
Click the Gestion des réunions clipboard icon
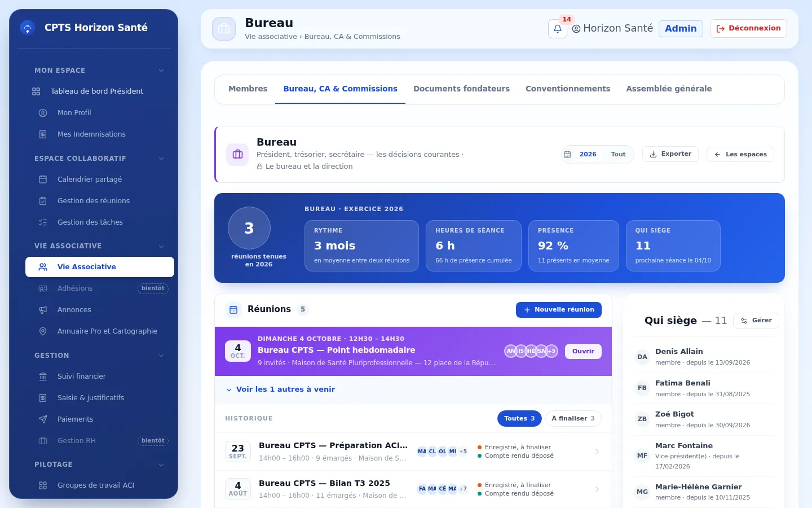[43, 201]
